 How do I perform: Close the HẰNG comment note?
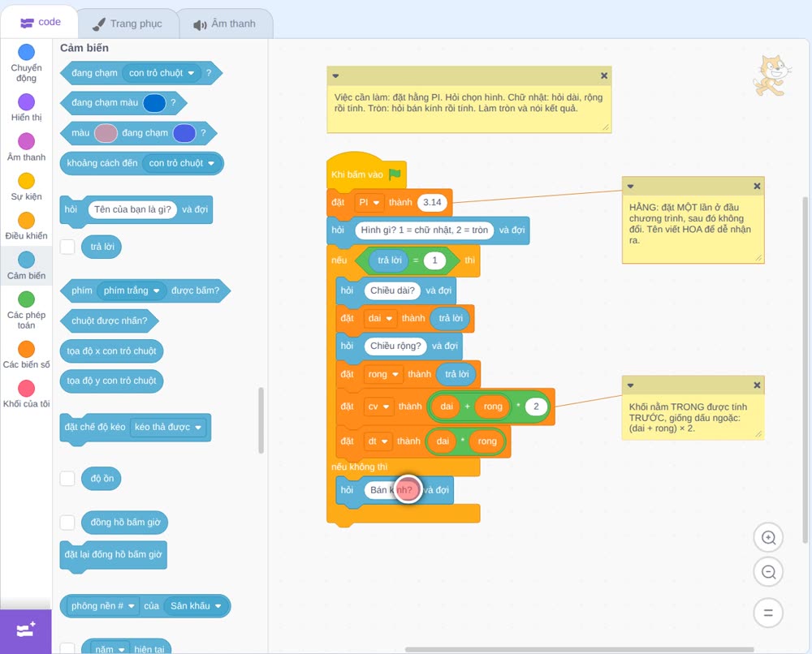click(757, 187)
